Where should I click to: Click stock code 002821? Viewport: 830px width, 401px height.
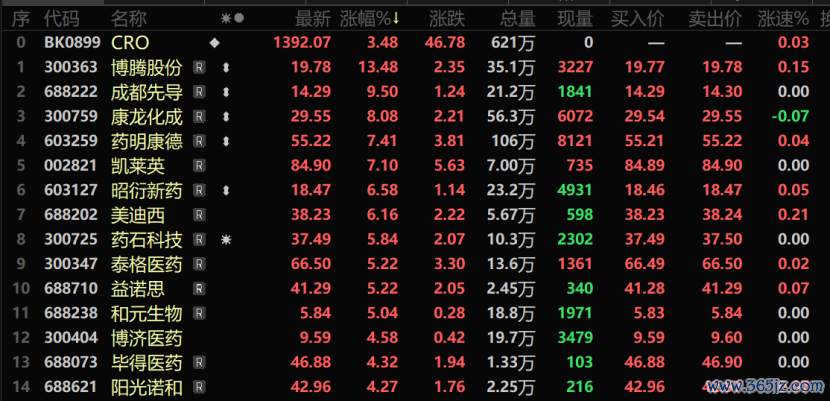pos(71,166)
